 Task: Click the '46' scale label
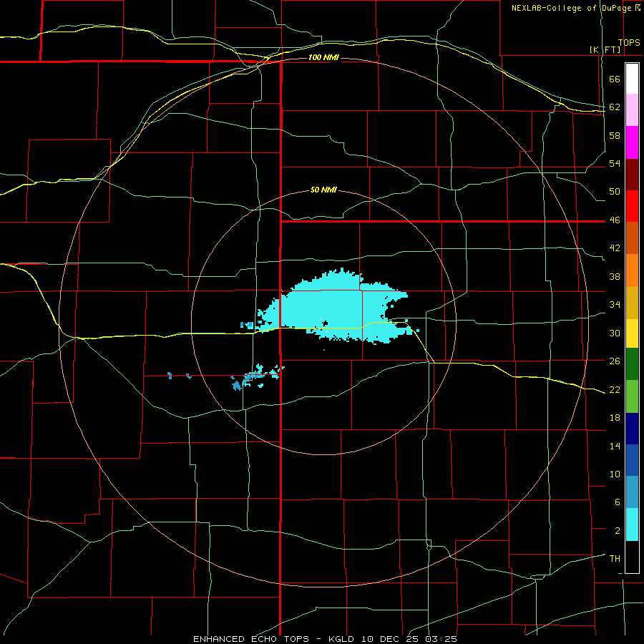tap(615, 220)
